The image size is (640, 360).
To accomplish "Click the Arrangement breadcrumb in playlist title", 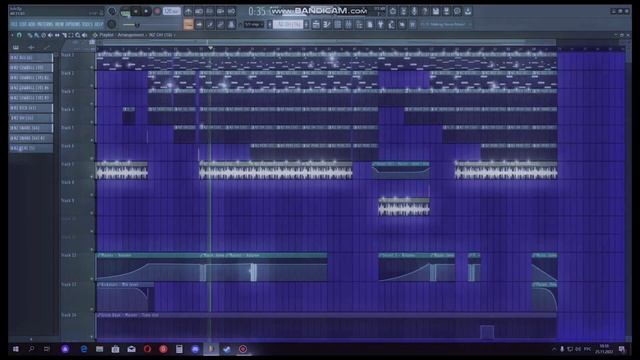I will coord(131,35).
